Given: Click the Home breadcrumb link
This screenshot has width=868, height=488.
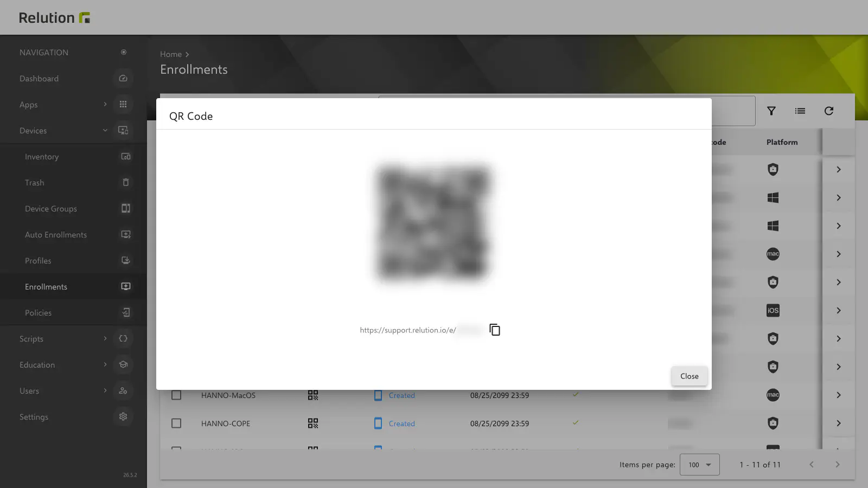Looking at the screenshot, I should (171, 54).
